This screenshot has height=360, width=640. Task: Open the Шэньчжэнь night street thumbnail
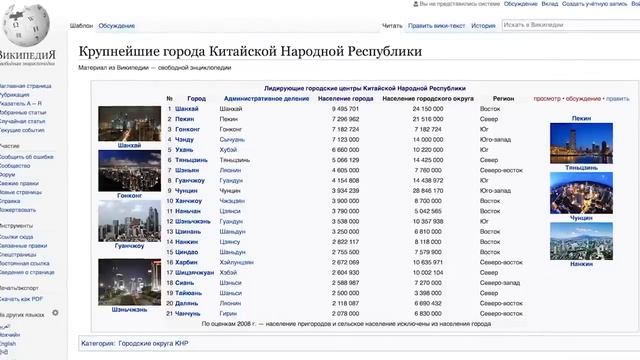[129, 282]
